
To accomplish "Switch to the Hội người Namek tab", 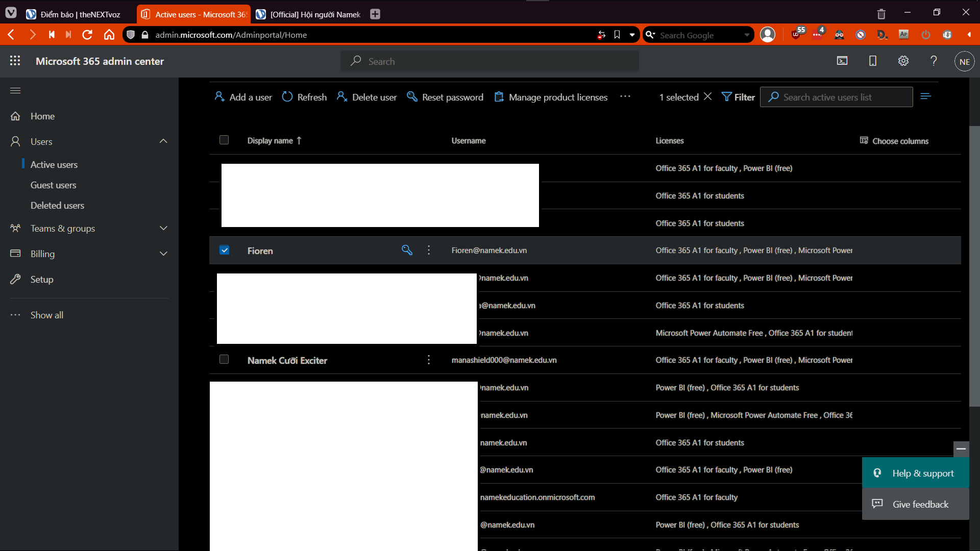I will (x=309, y=14).
